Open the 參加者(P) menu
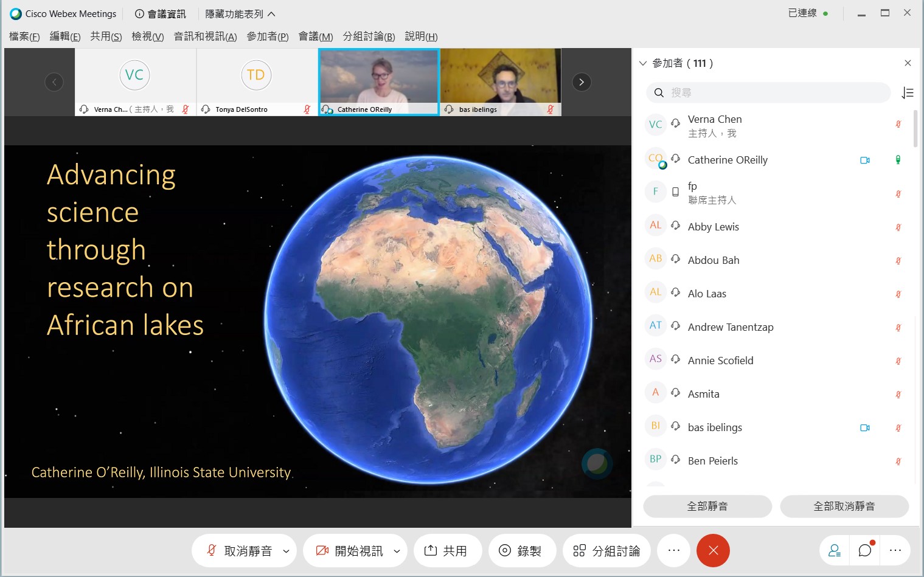This screenshot has width=924, height=577. click(268, 36)
